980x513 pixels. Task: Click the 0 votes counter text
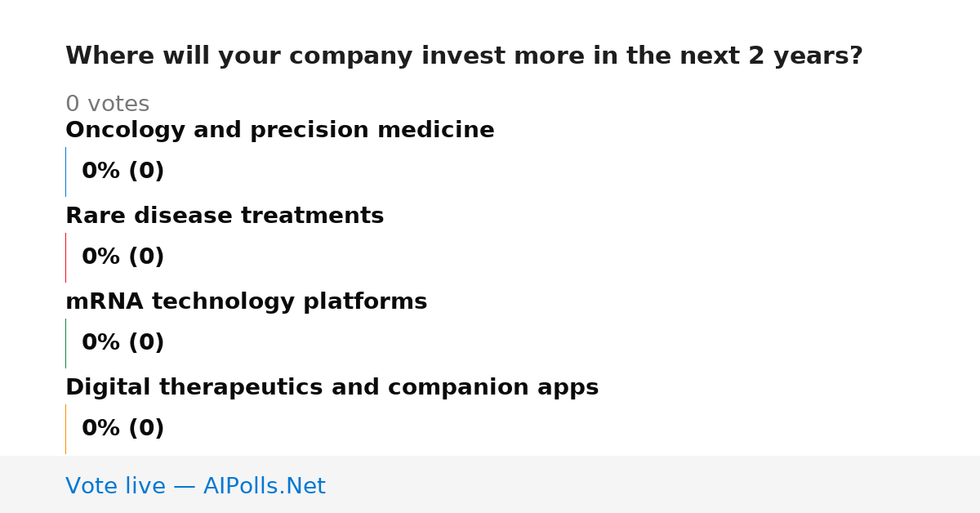[x=107, y=105]
